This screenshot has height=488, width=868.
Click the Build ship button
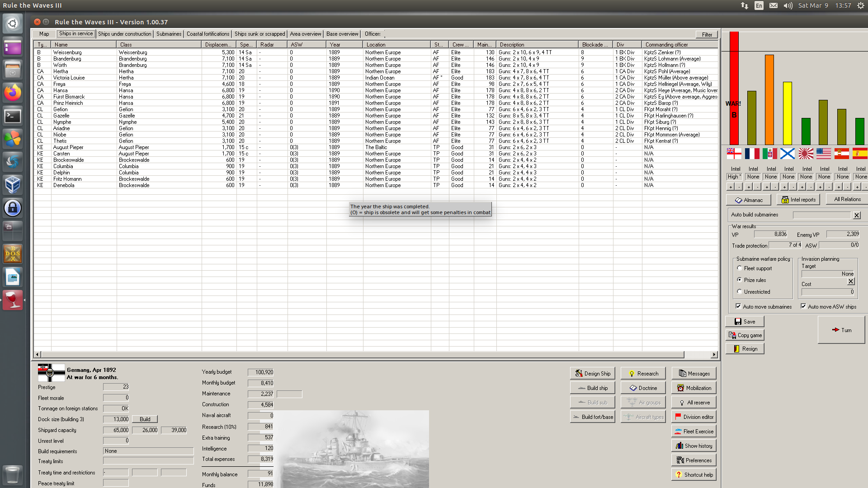592,388
